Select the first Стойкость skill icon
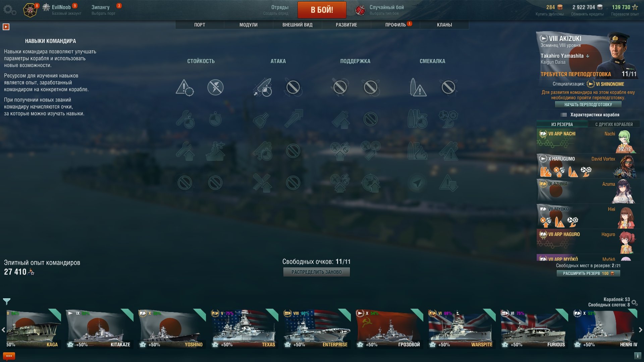Screen dimensions: 644x362 pos(185,87)
